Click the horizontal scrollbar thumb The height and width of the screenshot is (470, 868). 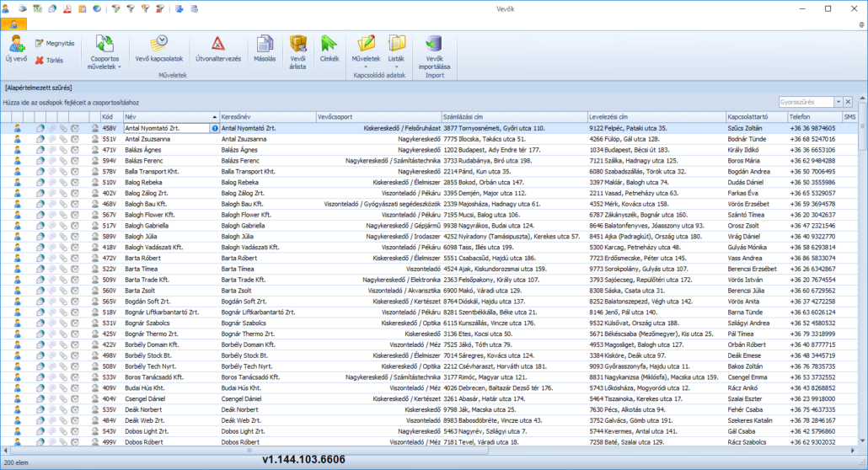point(249,451)
